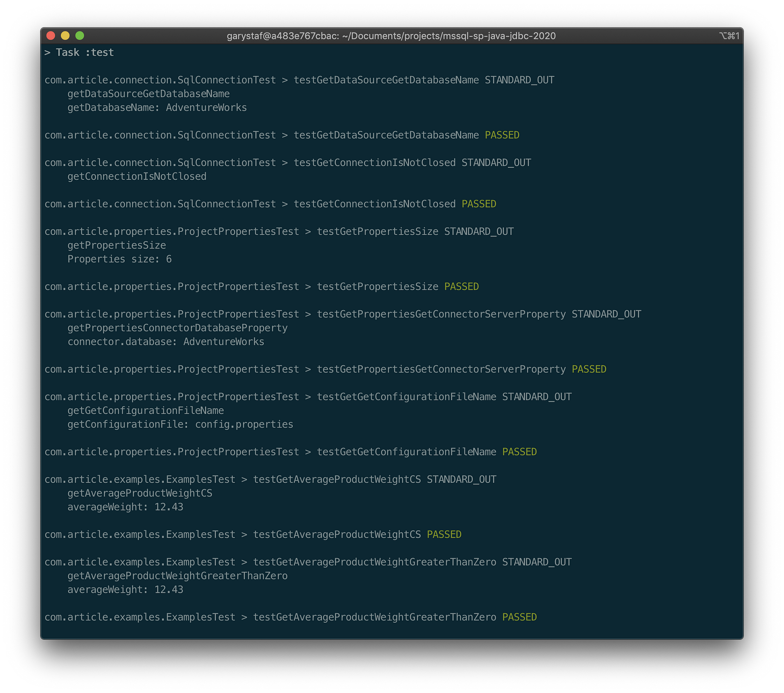784x693 pixels.
Task: Maximize the terminal with green button
Action: coord(80,35)
